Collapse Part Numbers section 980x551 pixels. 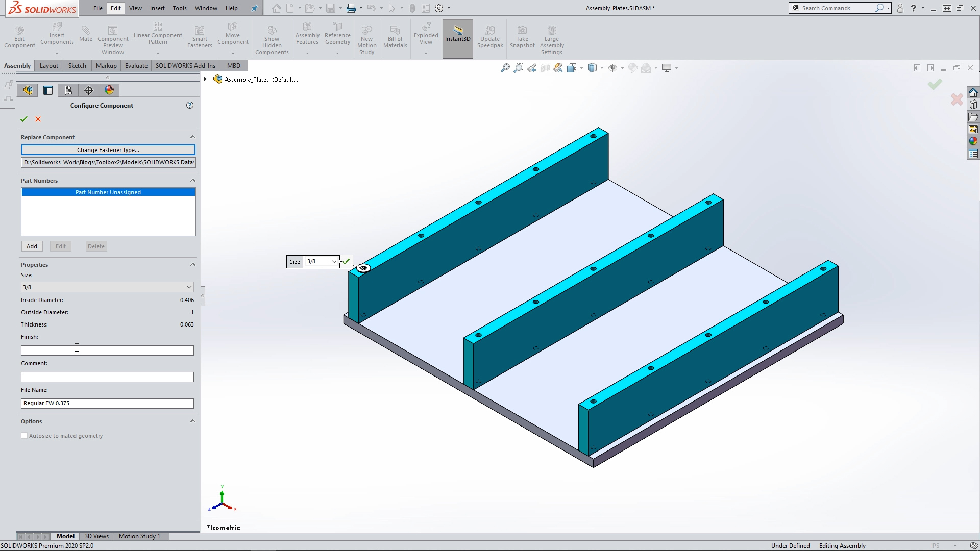click(x=193, y=180)
